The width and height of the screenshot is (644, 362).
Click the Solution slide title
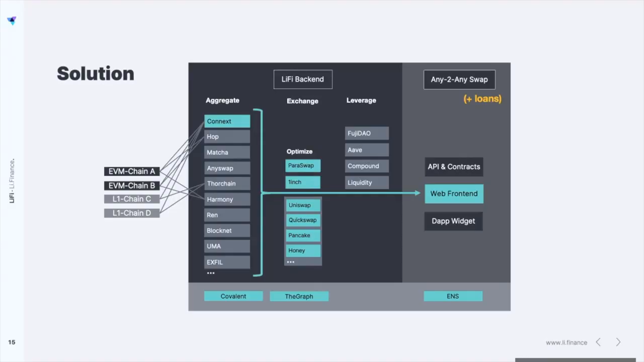click(96, 73)
